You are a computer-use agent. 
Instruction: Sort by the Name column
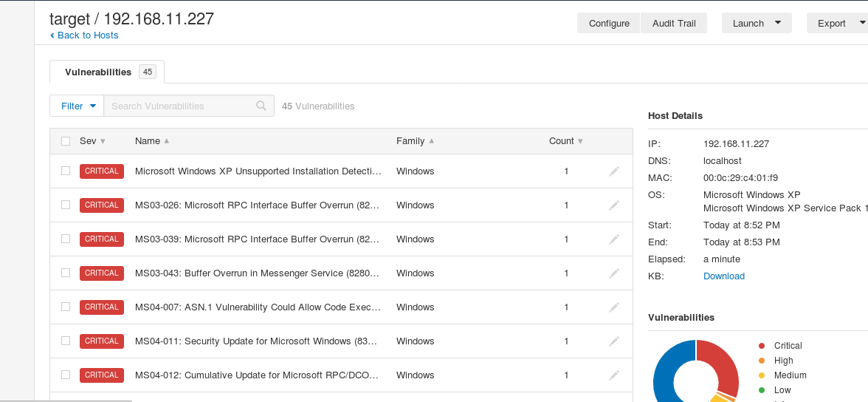pyautogui.click(x=152, y=141)
